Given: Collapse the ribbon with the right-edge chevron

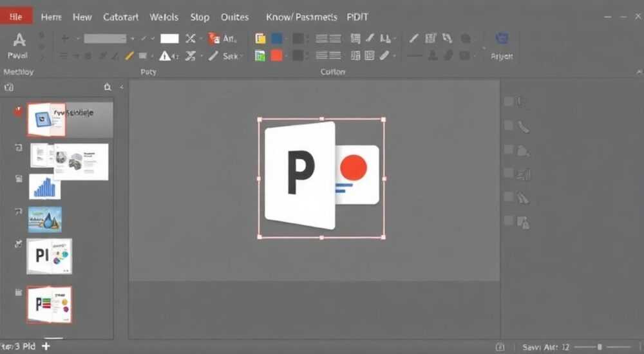Looking at the screenshot, I should pos(639,72).
